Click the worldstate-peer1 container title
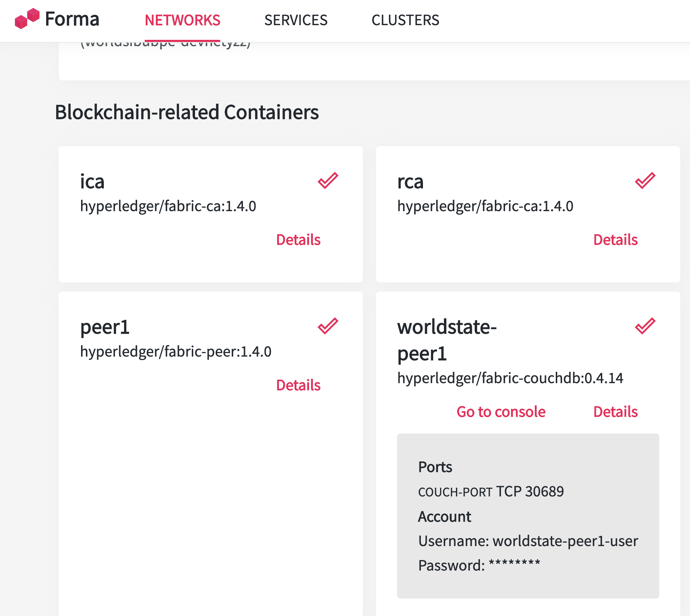 point(447,340)
